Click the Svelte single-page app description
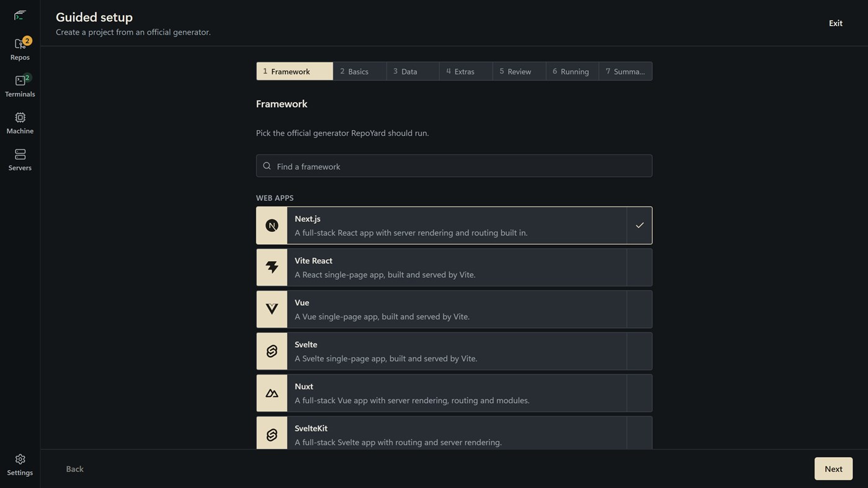This screenshot has width=868, height=488. [x=386, y=358]
